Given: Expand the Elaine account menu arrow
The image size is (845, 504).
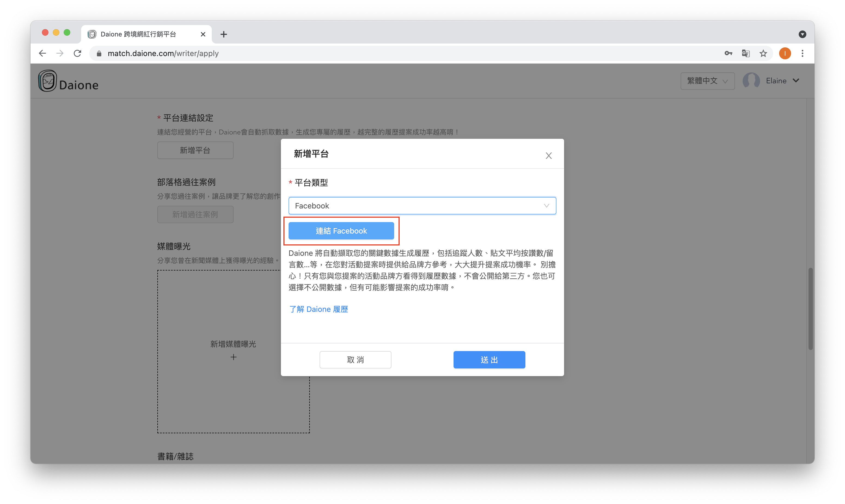Looking at the screenshot, I should [x=796, y=81].
